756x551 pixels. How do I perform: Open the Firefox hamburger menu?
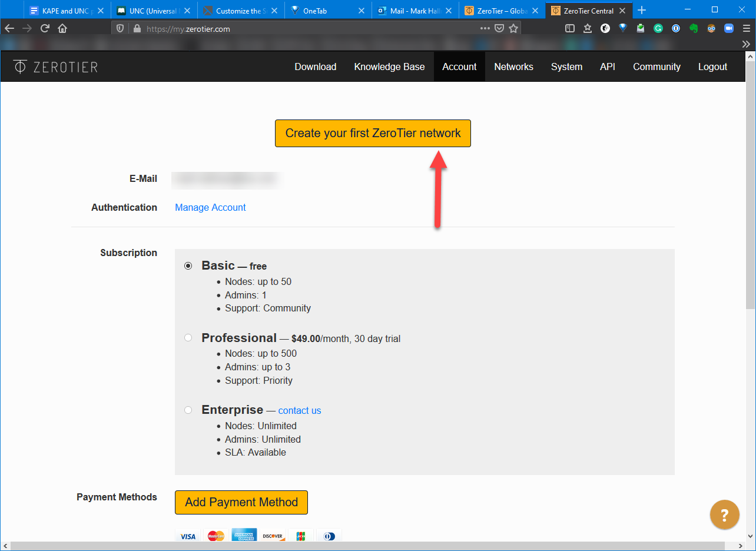click(x=746, y=28)
